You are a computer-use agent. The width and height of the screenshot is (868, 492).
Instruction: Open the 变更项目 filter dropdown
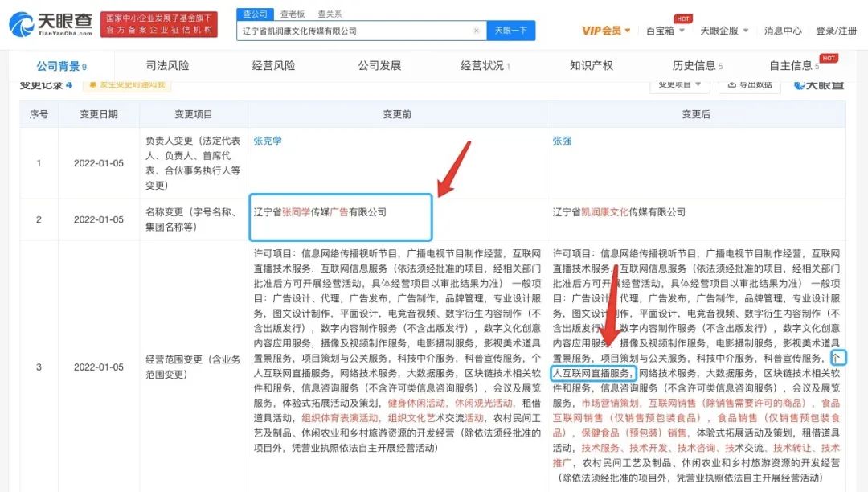[x=679, y=84]
